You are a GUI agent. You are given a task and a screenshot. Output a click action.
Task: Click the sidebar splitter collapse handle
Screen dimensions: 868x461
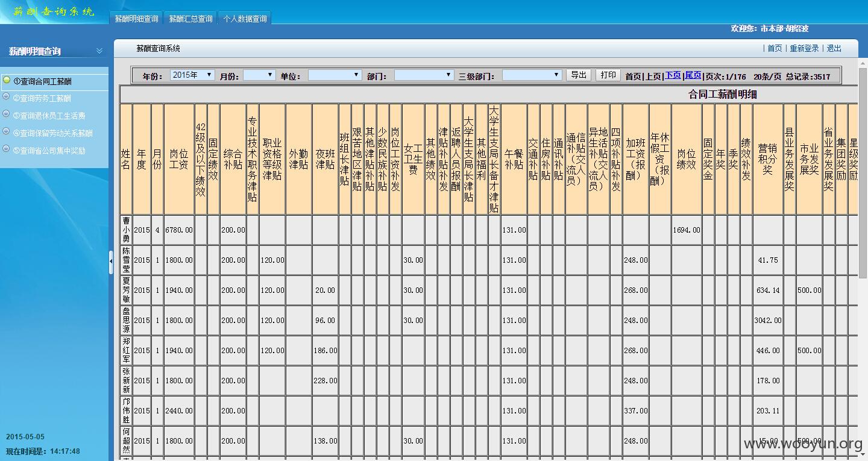coord(111,262)
